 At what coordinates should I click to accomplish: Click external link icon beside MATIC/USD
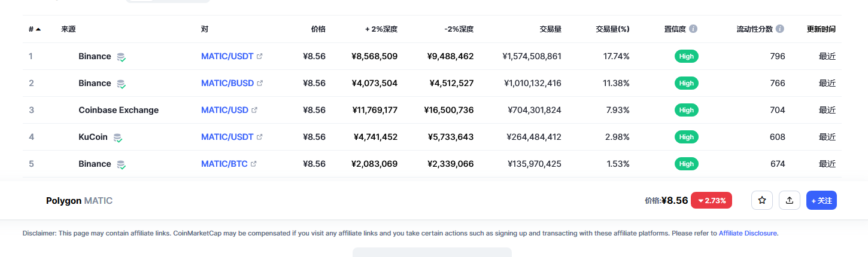coord(254,110)
